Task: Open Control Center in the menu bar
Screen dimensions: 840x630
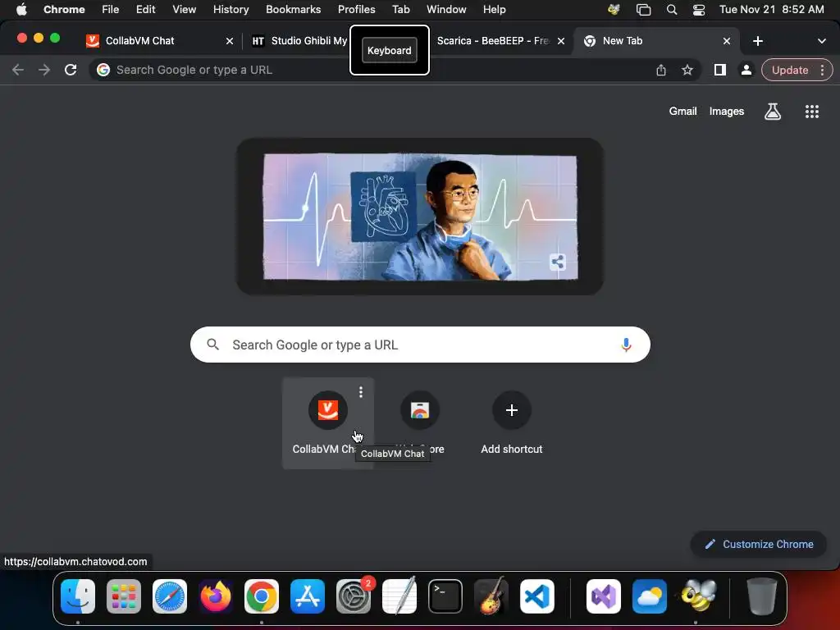Action: tap(699, 10)
